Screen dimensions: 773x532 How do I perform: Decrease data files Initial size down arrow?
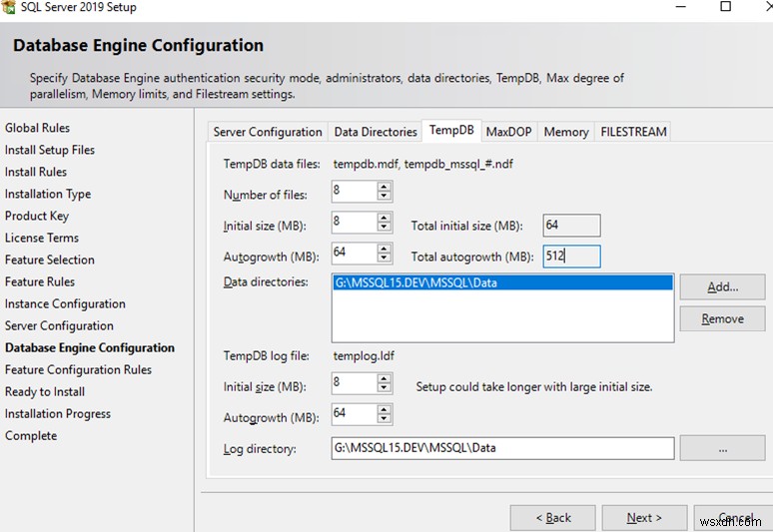click(x=385, y=227)
